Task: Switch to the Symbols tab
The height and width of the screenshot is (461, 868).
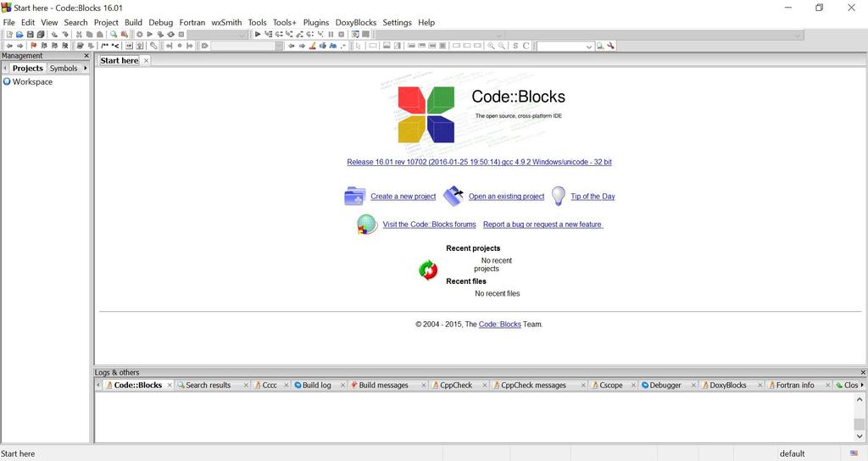Action: point(64,68)
